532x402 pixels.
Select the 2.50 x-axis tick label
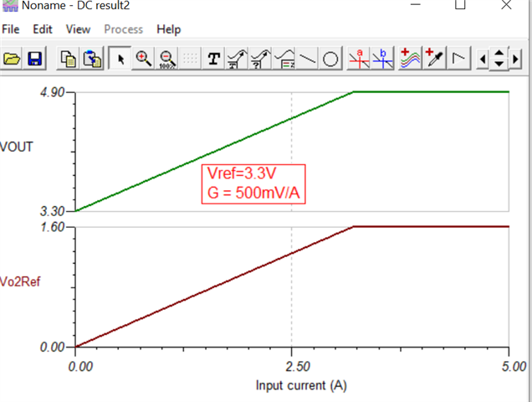298,367
